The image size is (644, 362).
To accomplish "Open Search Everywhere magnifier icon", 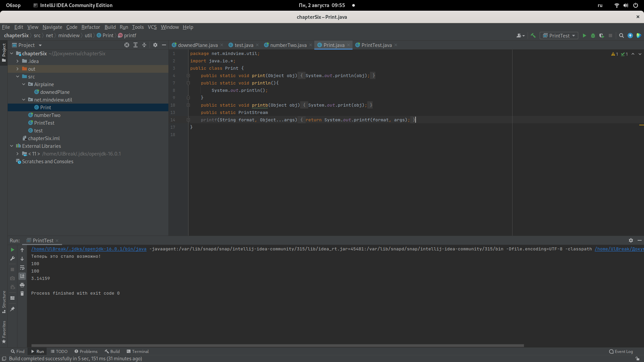I will [621, 36].
